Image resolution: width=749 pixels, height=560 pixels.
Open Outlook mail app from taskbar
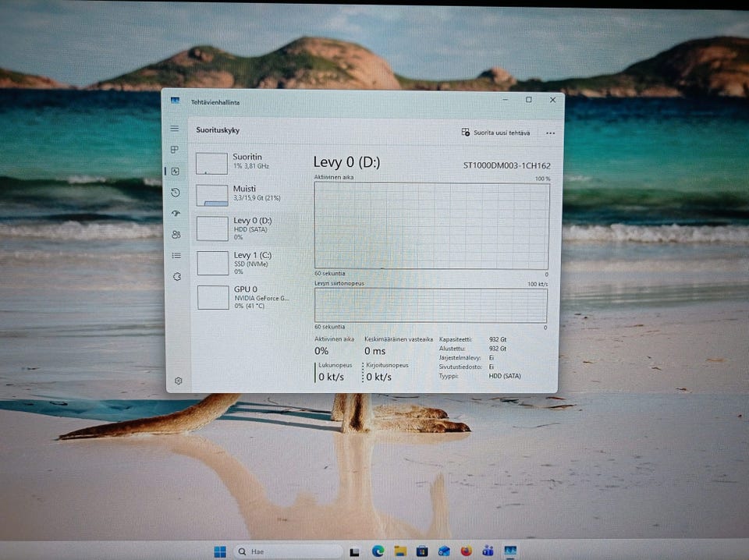pos(444,551)
